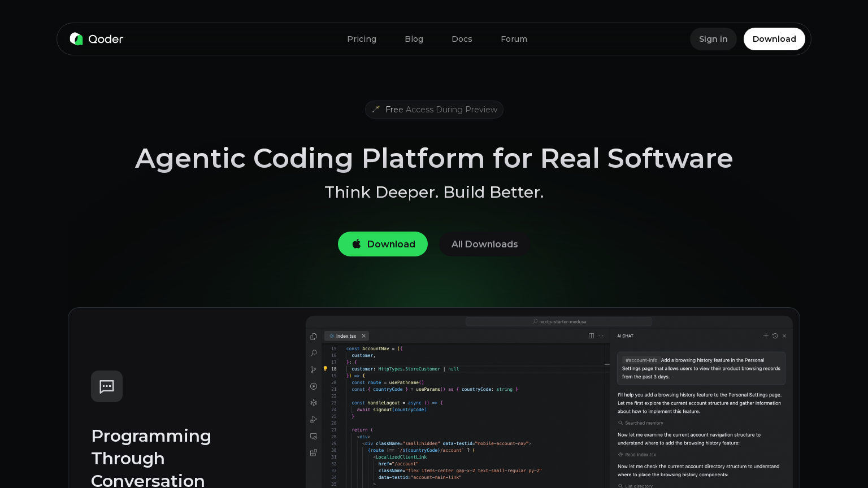This screenshot has width=868, height=488.
Task: Open the Explorer icon in IDE sidebar
Action: (314, 337)
